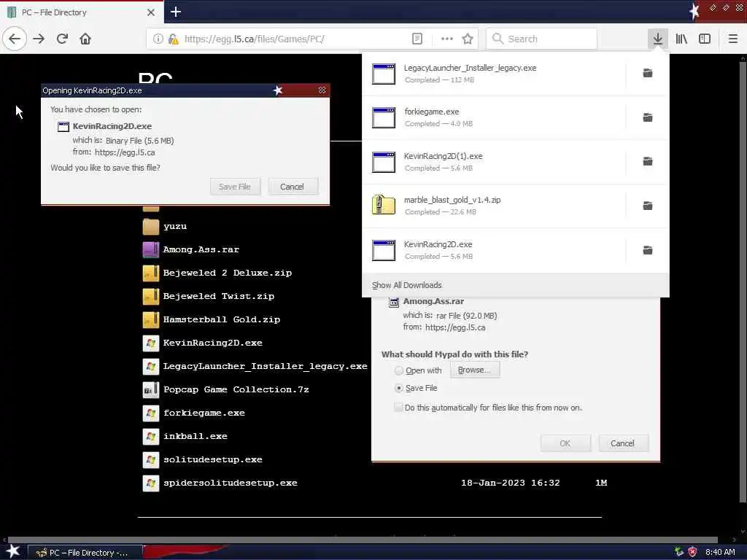The image size is (747, 560).
Task: Click the insecure connection lock icon
Action: [x=174, y=39]
